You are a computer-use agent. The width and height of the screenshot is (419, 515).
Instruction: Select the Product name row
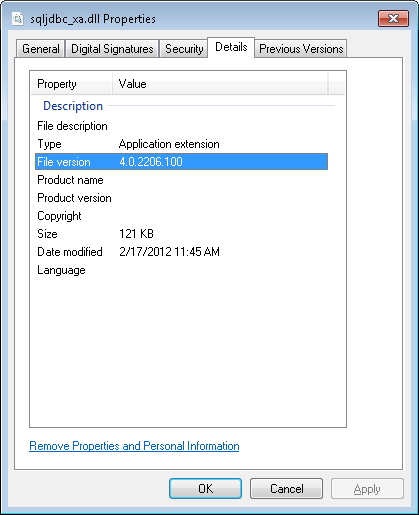(181, 180)
